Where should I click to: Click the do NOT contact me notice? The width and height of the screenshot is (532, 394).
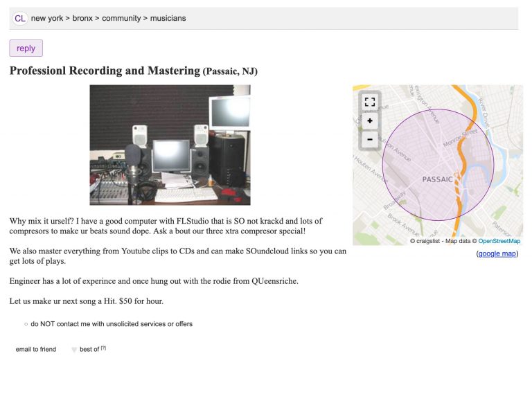112,324
